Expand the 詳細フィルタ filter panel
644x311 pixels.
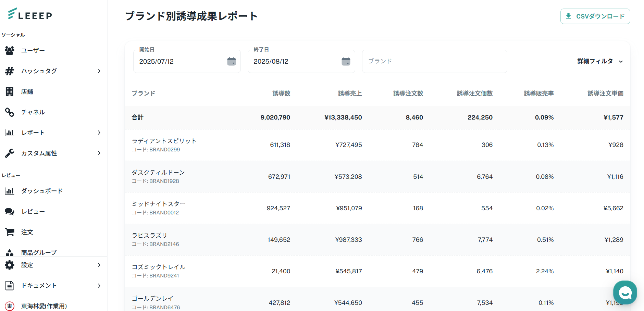(x=600, y=61)
